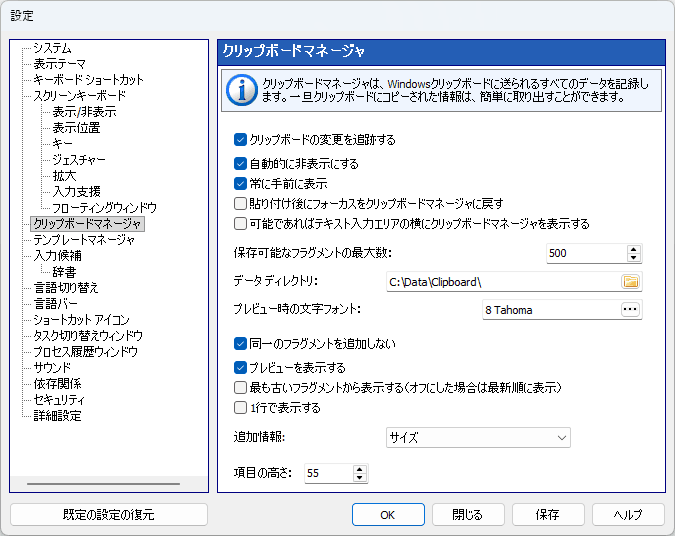The height and width of the screenshot is (536, 675).
Task: Open タスク切り替えウィンドウ settings
Action: (x=88, y=335)
